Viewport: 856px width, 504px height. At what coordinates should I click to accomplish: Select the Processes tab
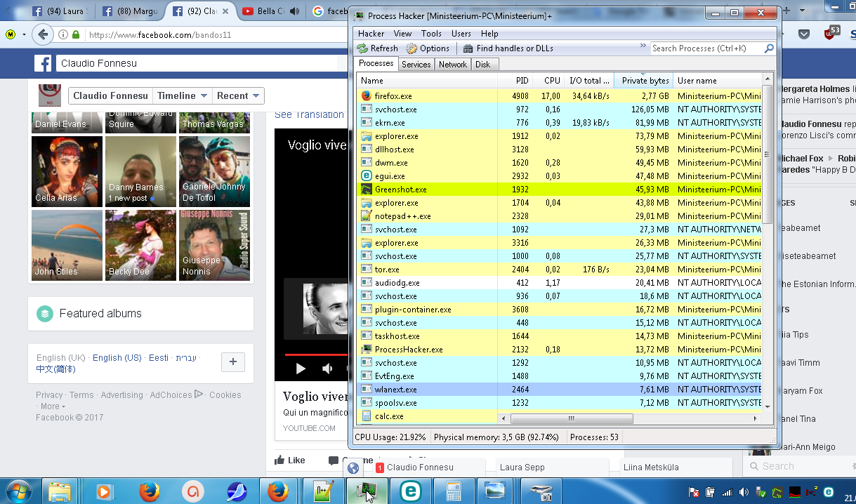coord(376,63)
